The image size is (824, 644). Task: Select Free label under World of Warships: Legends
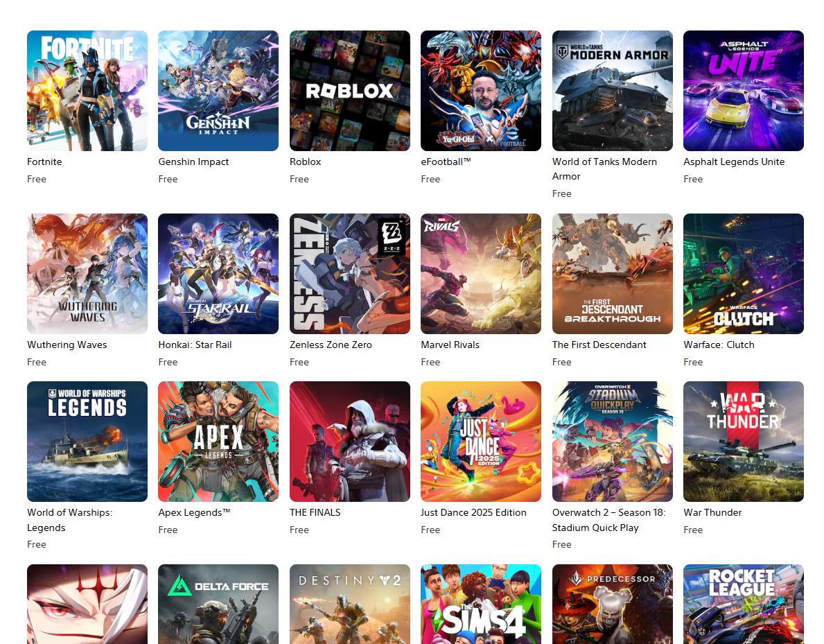[x=37, y=545]
